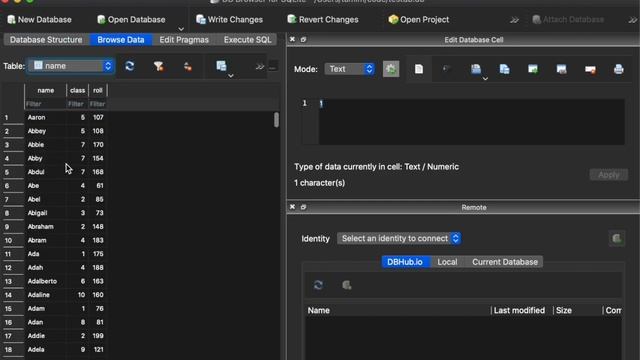Close the Edit Database Cell panel
The image size is (640, 360).
292,40
